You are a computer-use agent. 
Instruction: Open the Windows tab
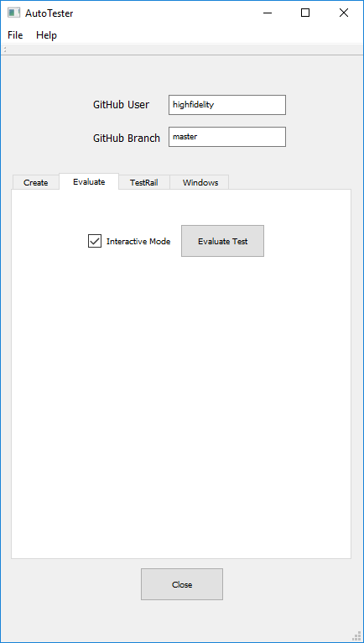pyautogui.click(x=200, y=182)
